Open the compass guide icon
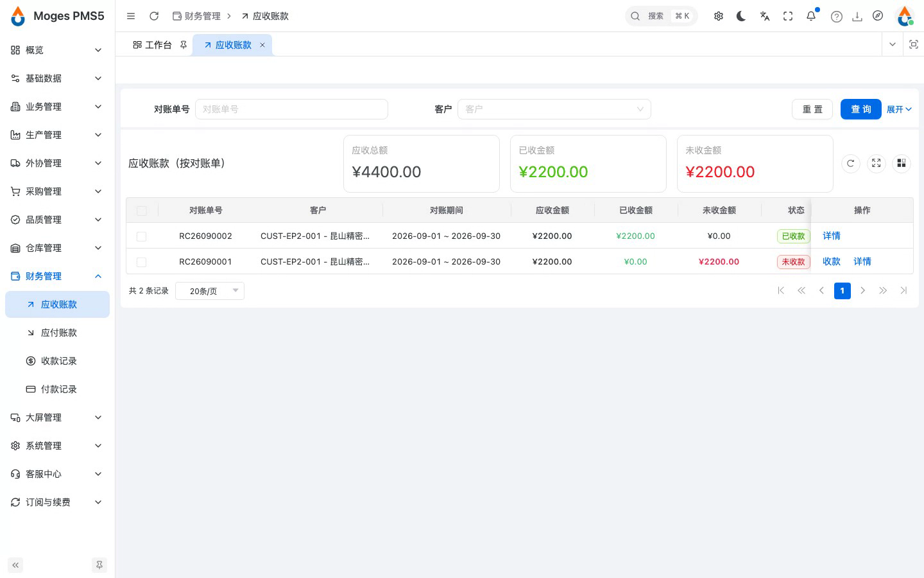 point(878,16)
